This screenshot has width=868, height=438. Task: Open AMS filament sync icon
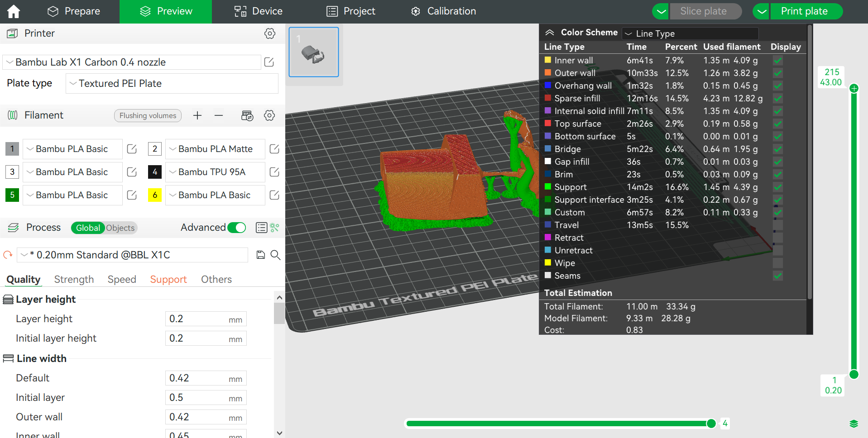[x=247, y=115]
